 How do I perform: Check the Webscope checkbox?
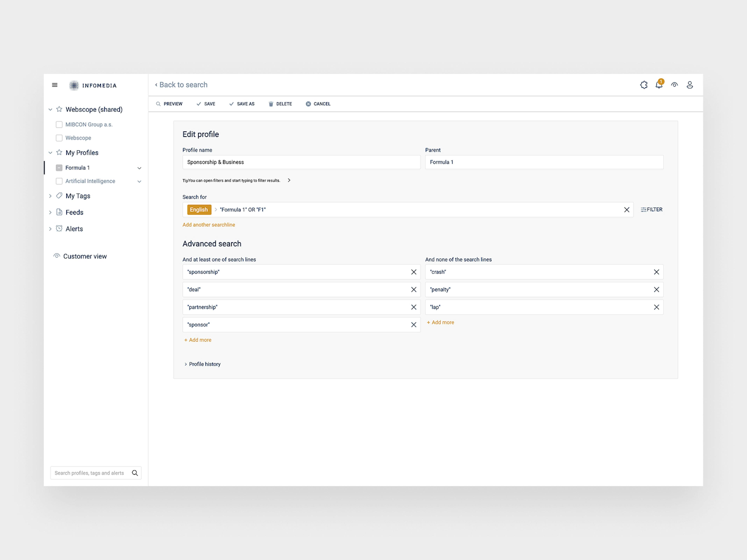[59, 138]
